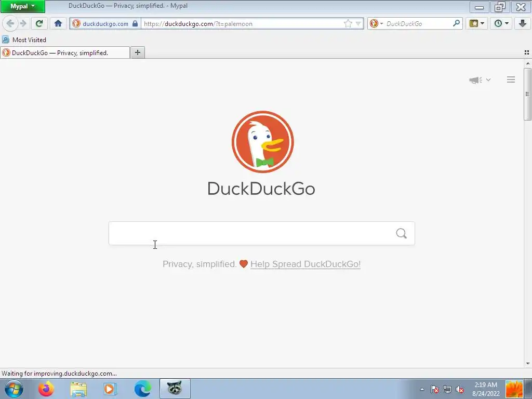Open the Action Center flag icon

click(x=435, y=390)
